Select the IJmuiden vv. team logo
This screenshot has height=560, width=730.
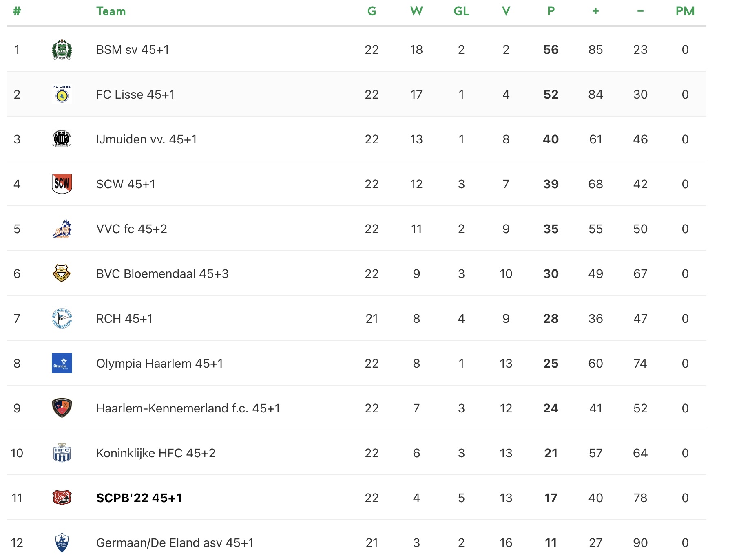[62, 139]
